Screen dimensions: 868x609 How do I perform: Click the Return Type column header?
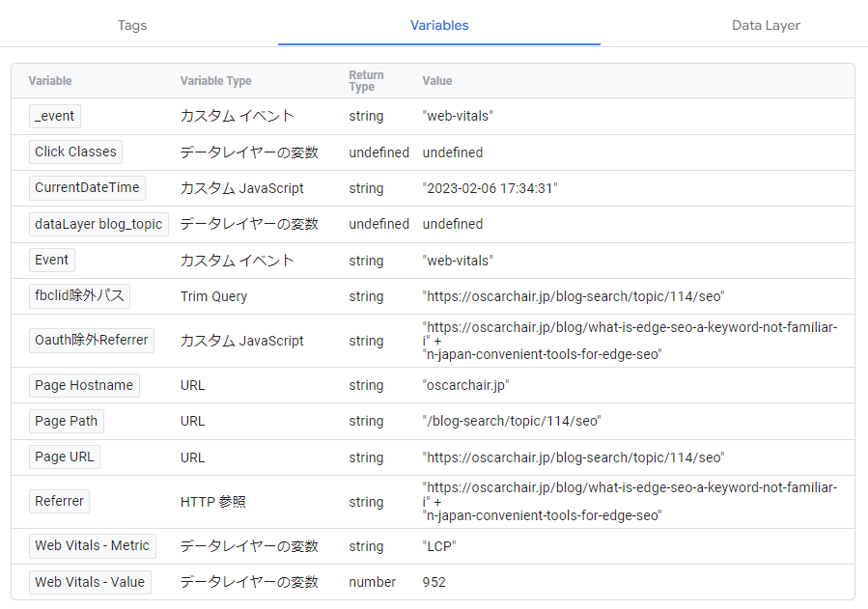pos(366,81)
